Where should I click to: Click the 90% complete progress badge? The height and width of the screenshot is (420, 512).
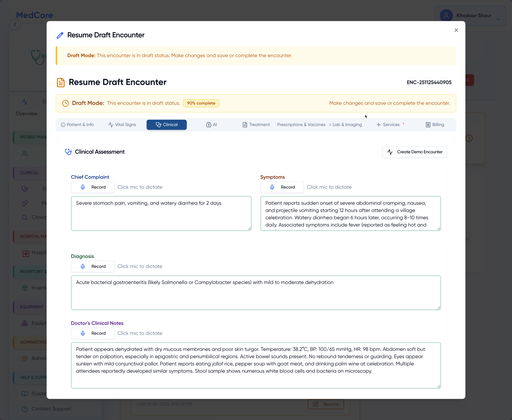point(201,103)
